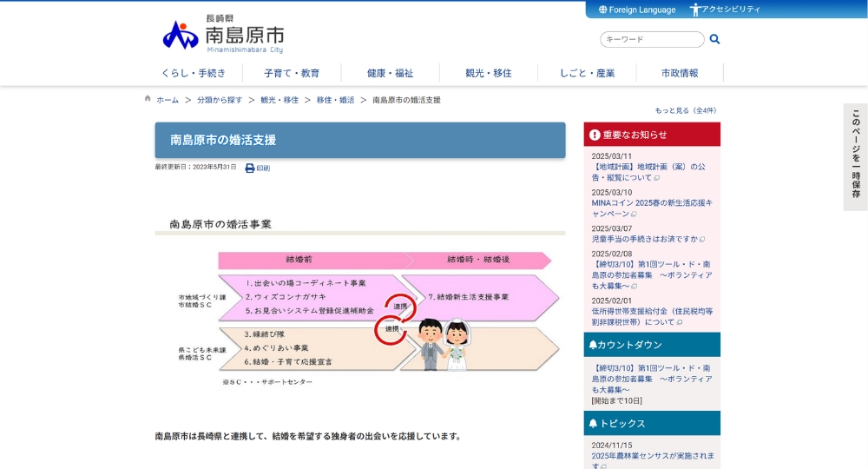Image resolution: width=868 pixels, height=469 pixels.
Task: Click the globe icon beside Foreign Language
Action: [603, 10]
